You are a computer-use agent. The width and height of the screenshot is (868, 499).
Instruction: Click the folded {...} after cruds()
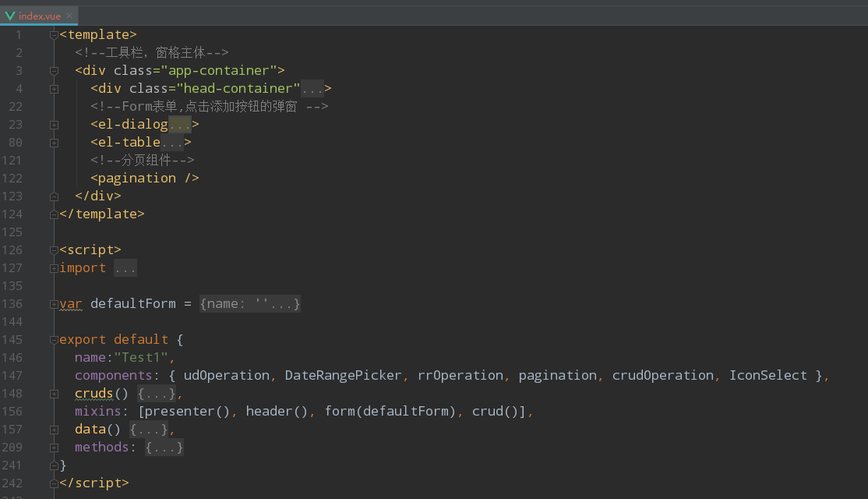point(157,394)
